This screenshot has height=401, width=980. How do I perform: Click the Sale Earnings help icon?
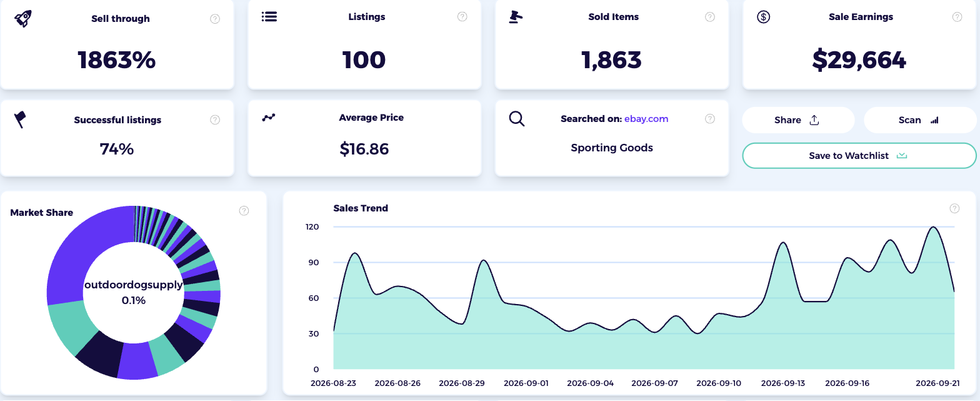pos(957,17)
